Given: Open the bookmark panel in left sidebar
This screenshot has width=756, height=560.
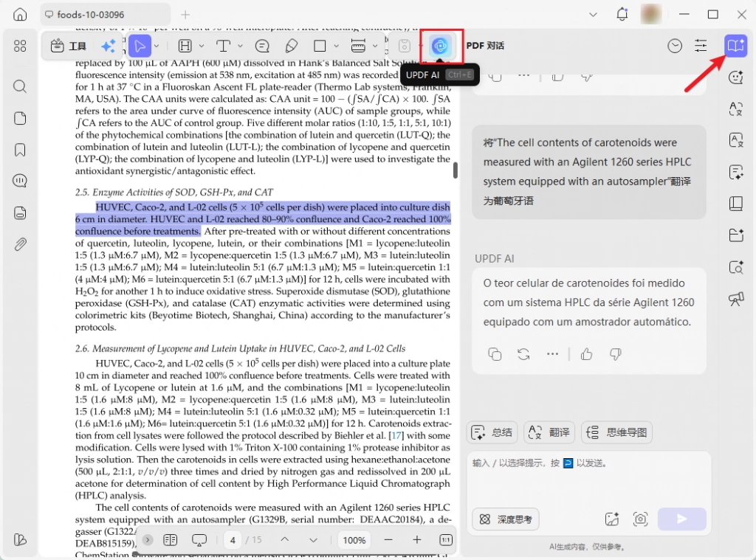Looking at the screenshot, I should pyautogui.click(x=20, y=150).
